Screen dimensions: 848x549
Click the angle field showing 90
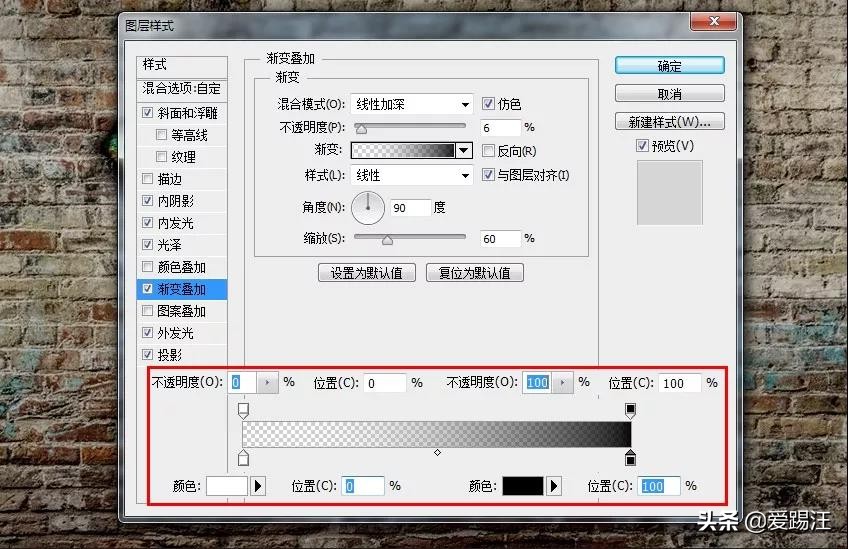(410, 208)
